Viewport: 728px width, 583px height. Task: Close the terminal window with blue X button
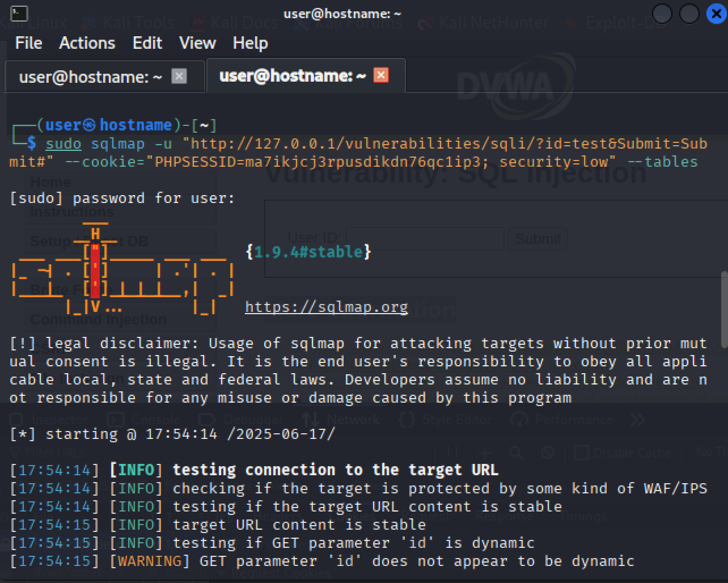tap(717, 13)
